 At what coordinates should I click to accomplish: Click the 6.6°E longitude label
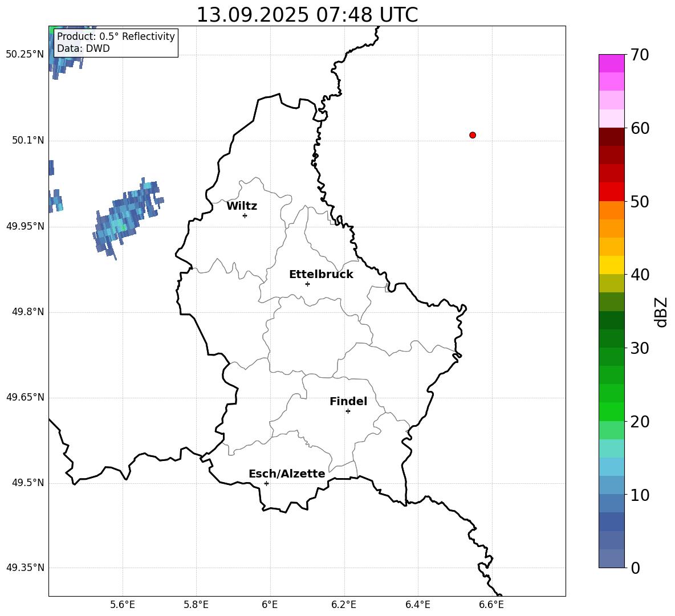click(491, 605)
